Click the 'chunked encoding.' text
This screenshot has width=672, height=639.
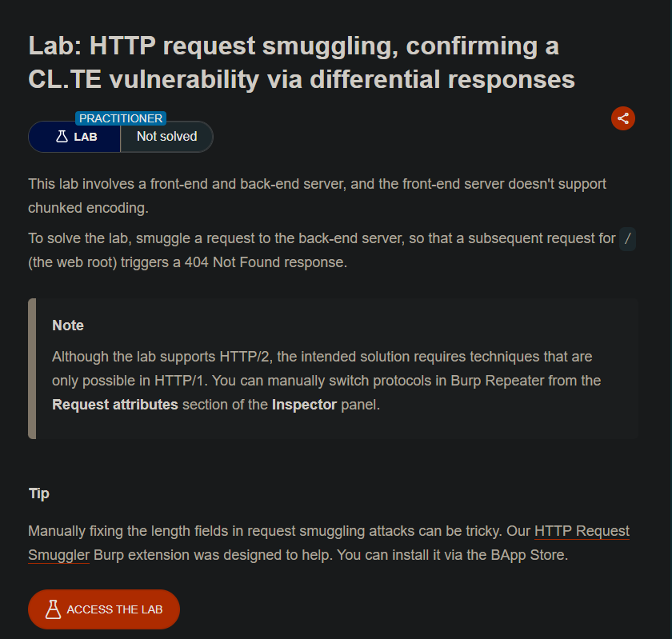(x=88, y=208)
